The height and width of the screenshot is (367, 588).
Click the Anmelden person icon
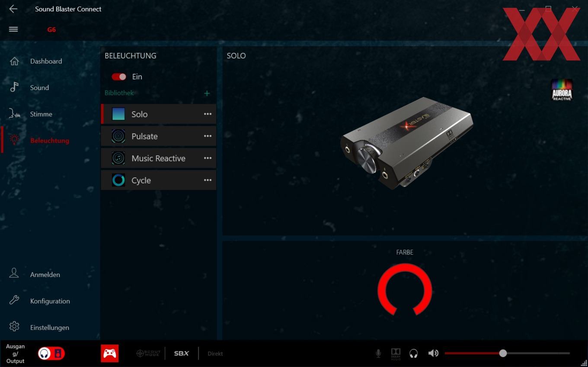[x=14, y=273]
